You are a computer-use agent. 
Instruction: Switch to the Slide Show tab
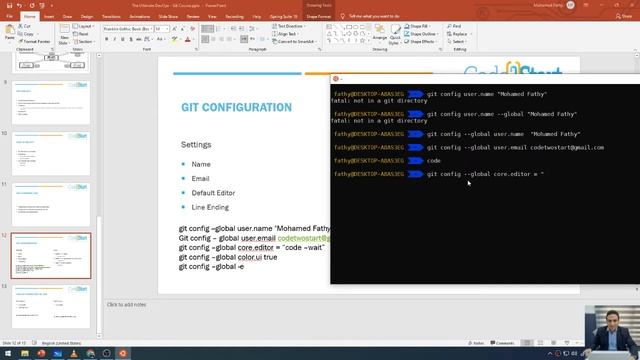click(x=168, y=17)
